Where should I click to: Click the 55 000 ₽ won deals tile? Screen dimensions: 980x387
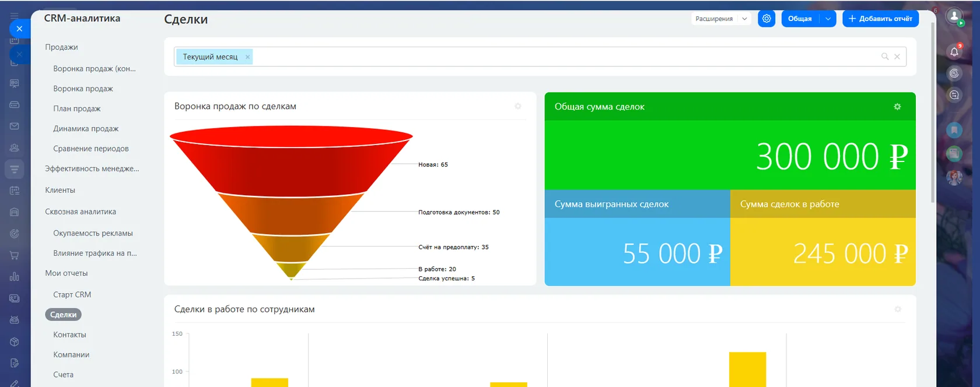[x=637, y=238]
